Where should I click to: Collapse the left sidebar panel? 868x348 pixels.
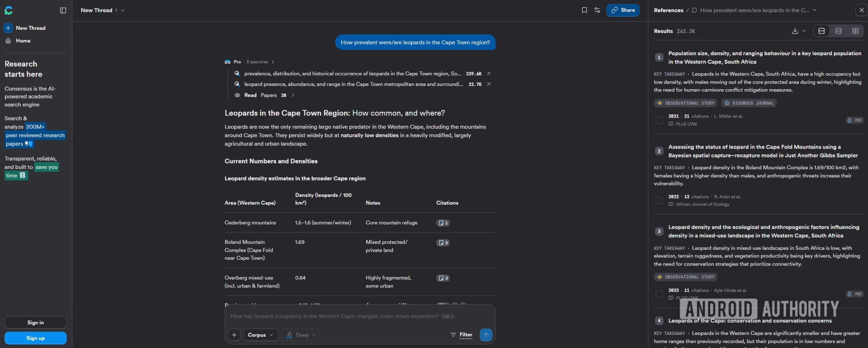tap(63, 10)
